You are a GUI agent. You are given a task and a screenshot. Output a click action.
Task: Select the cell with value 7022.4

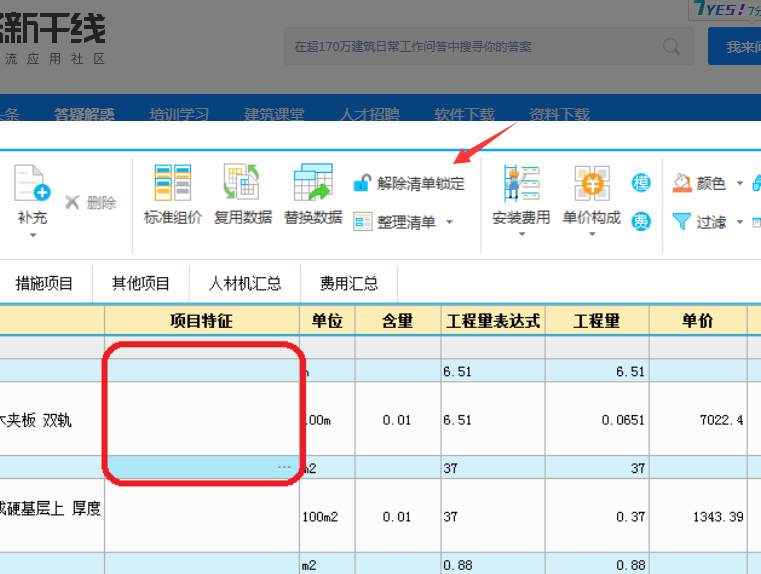click(x=698, y=420)
